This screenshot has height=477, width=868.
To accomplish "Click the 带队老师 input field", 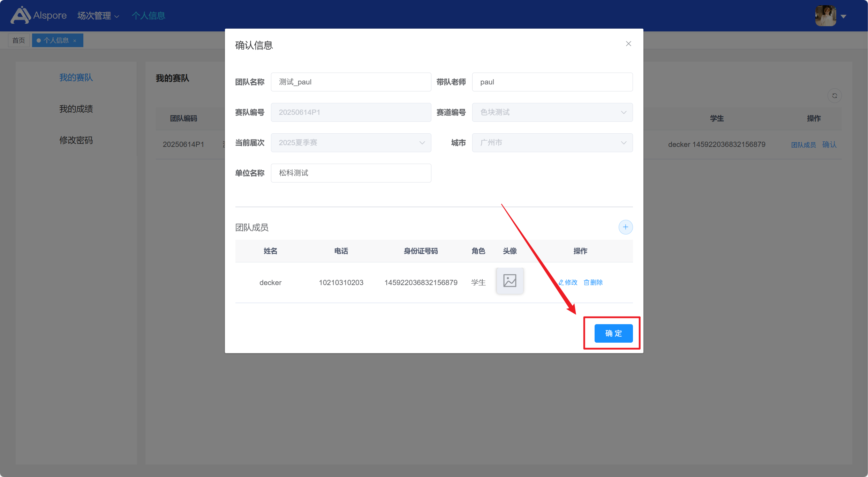I will coord(552,82).
